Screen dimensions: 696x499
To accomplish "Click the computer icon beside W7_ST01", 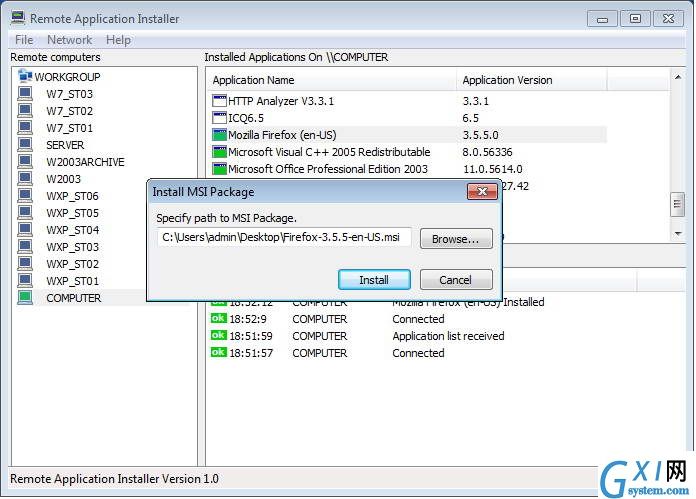I will coord(25,127).
